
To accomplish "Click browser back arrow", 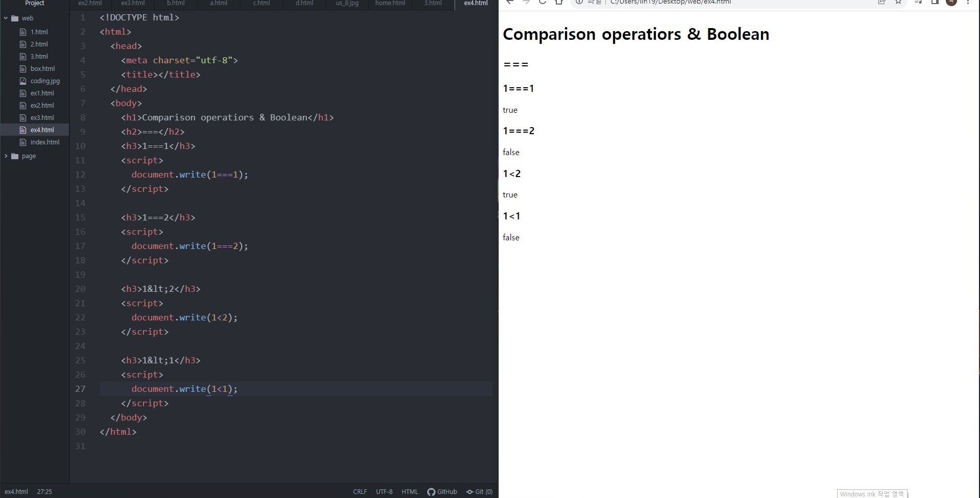I will 509,2.
